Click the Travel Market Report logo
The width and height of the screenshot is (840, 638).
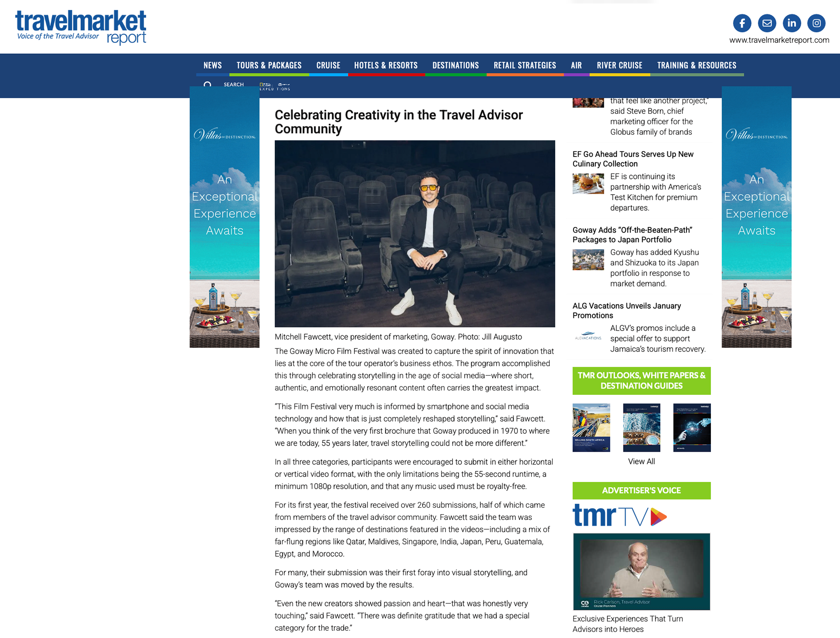point(81,28)
